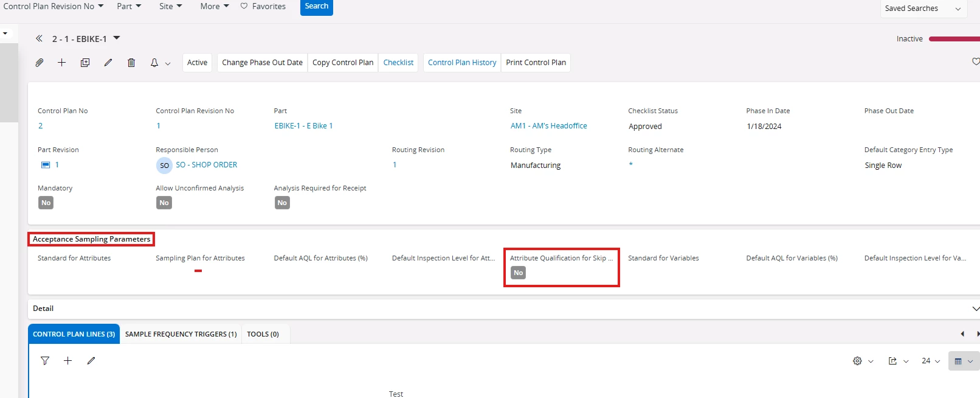Click the Favorites heart icon
The image size is (980, 398).
[244, 6]
